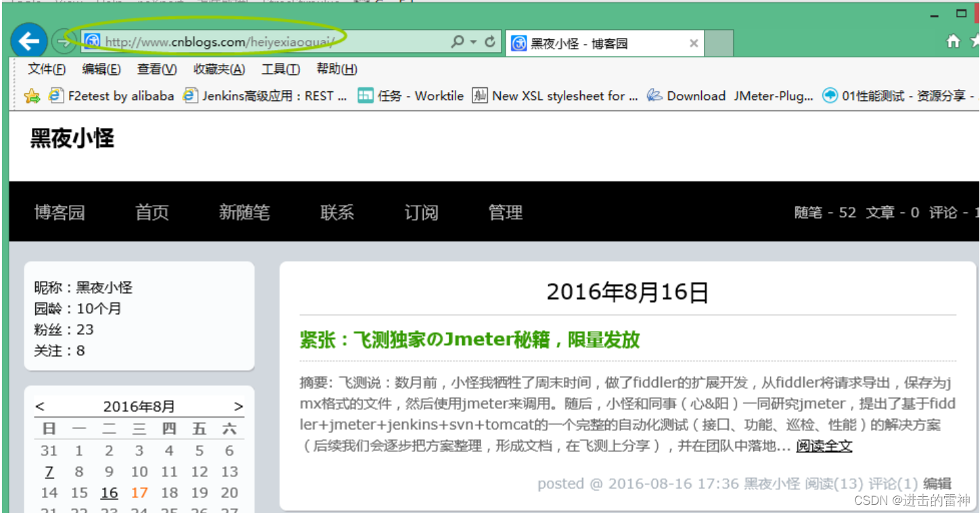Click the 阅读(13) post footer text

[834, 483]
